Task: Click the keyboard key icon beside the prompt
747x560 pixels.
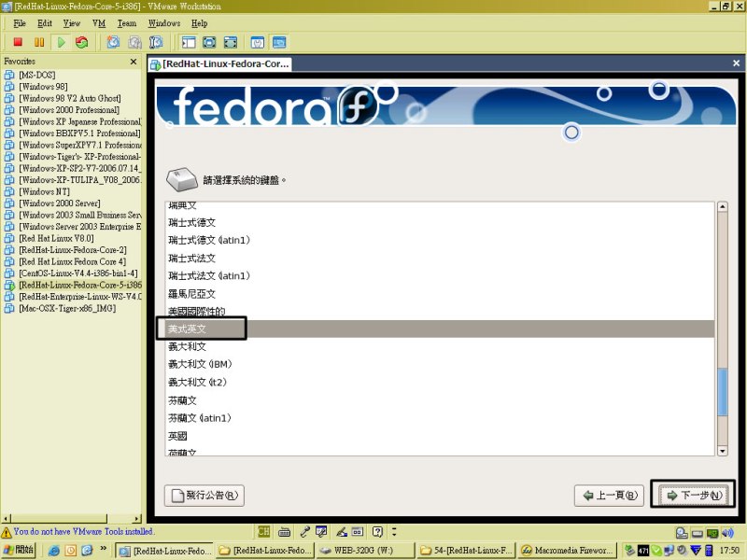Action: point(182,179)
